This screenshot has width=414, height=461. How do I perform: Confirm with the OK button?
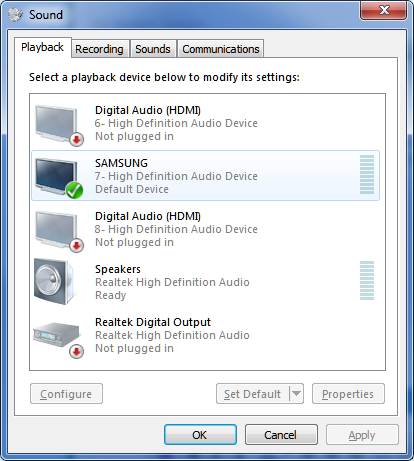[x=200, y=435]
